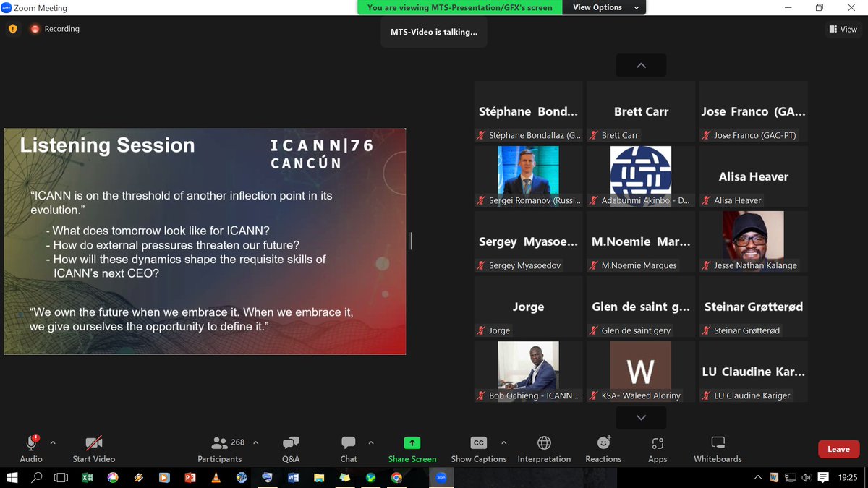Click the 'You are viewing MTS-Presentation/GFX's screen' banner
This screenshot has width=868, height=488.
[460, 7]
